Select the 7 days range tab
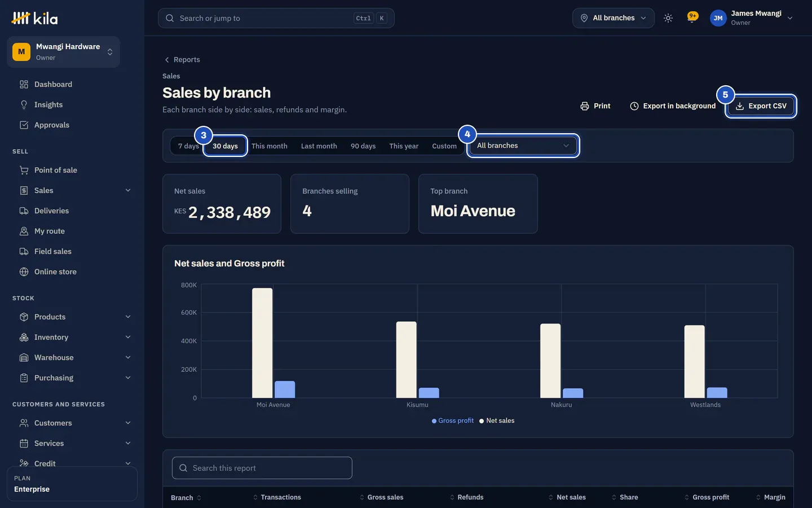Viewport: 812px width, 508px height. tap(188, 146)
